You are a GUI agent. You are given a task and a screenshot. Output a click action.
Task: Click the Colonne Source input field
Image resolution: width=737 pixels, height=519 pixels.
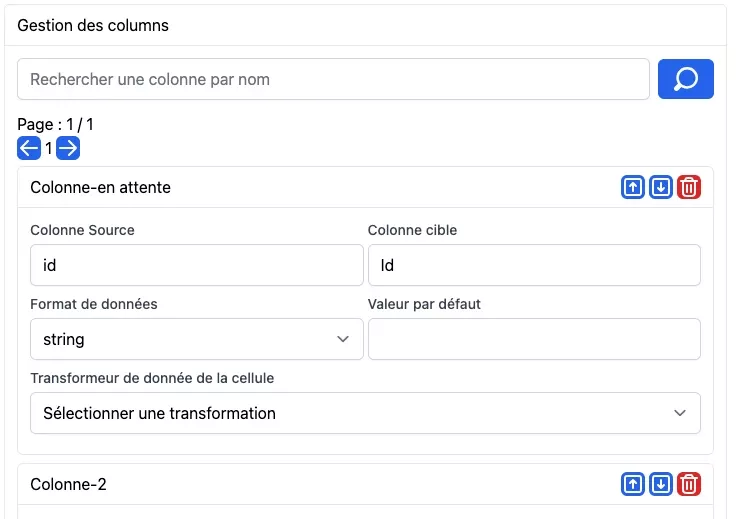coord(196,265)
